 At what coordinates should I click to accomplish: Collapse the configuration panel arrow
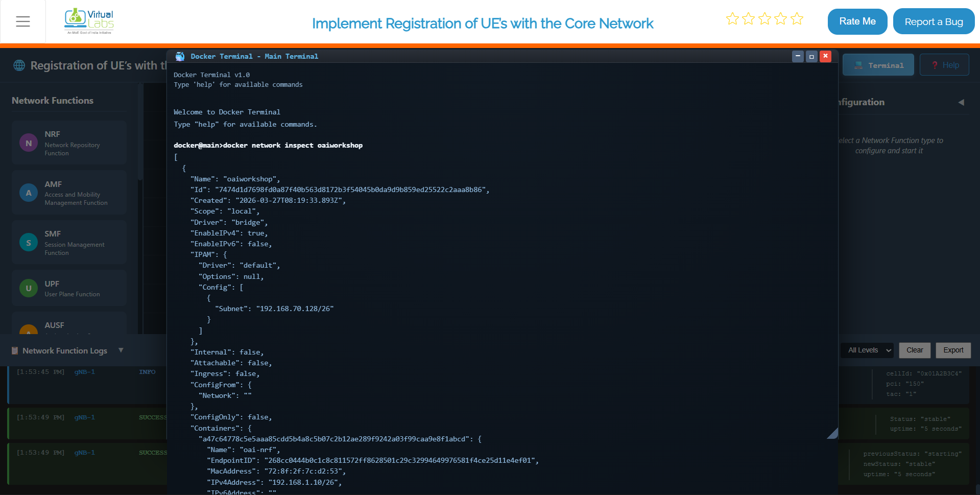pos(961,102)
